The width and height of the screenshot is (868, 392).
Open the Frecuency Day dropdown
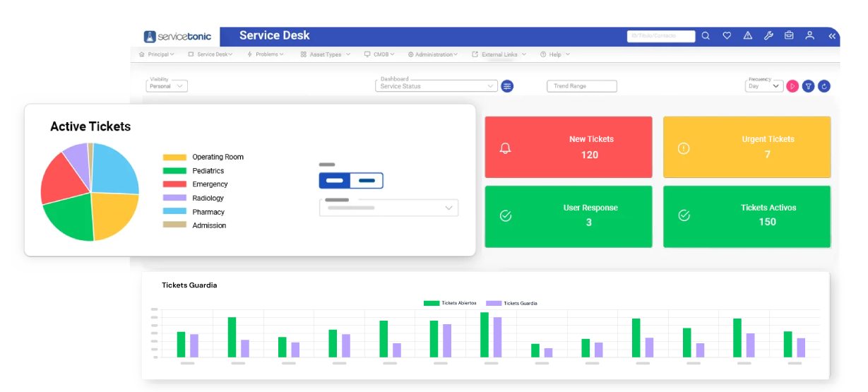pyautogui.click(x=763, y=86)
